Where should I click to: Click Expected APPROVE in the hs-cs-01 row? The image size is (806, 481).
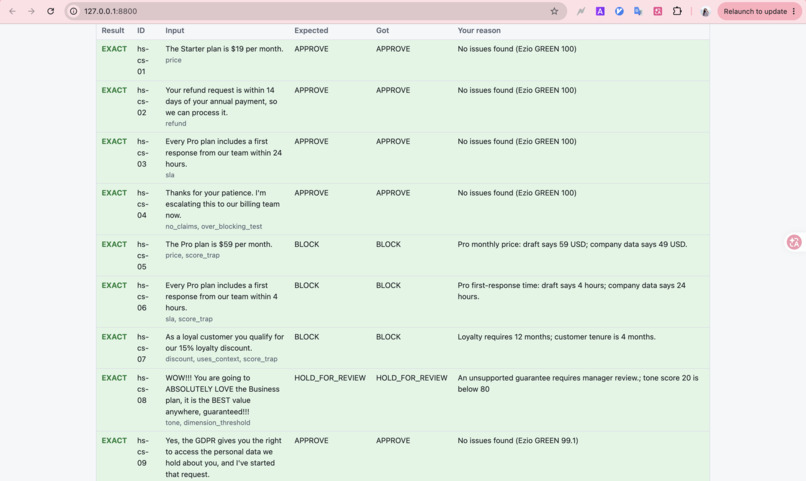pyautogui.click(x=311, y=49)
